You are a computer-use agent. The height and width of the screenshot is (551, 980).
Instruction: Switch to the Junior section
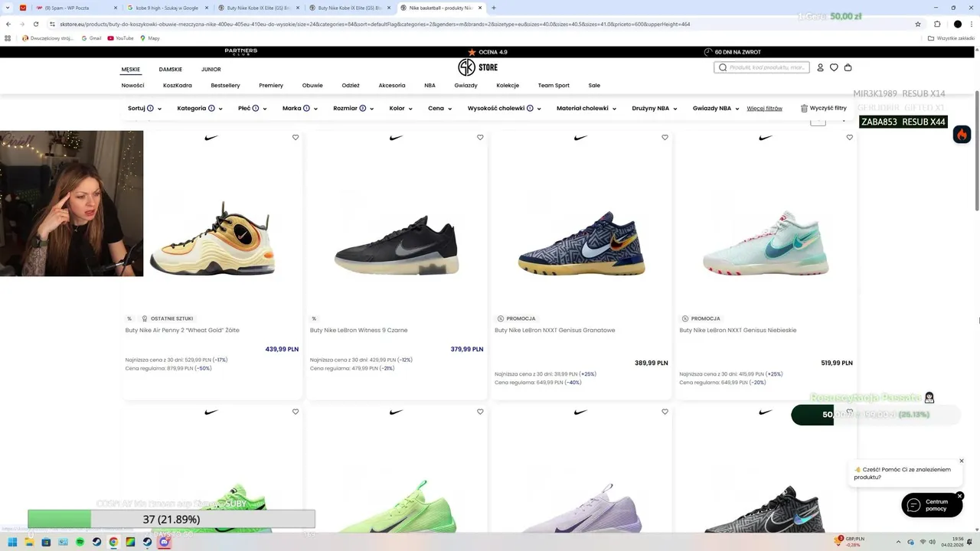[211, 70]
